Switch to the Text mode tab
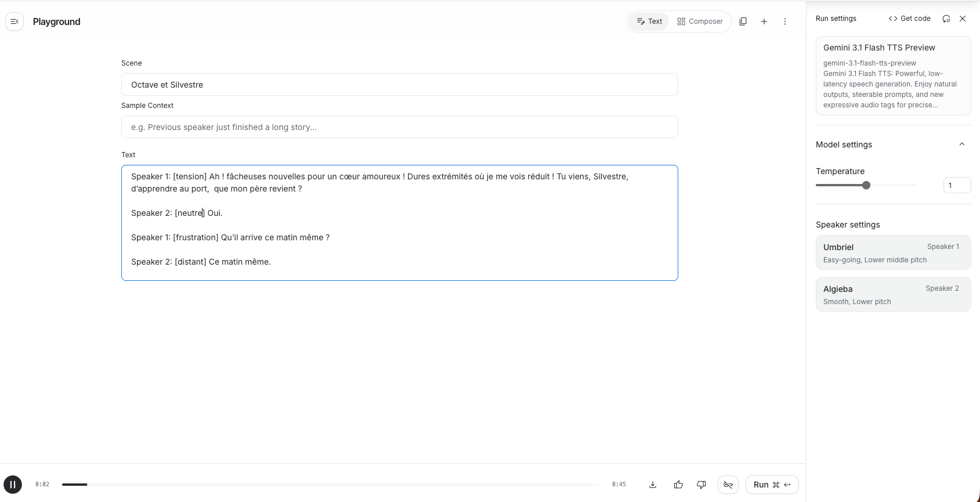The width and height of the screenshot is (980, 502). pyautogui.click(x=649, y=21)
